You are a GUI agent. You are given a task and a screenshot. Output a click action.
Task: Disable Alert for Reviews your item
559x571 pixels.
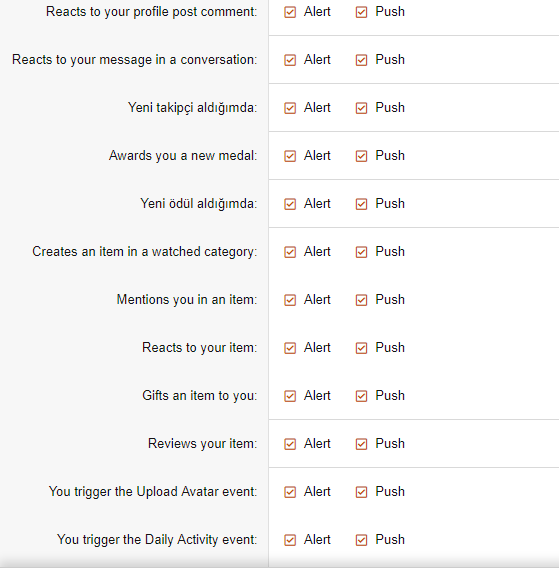(290, 444)
